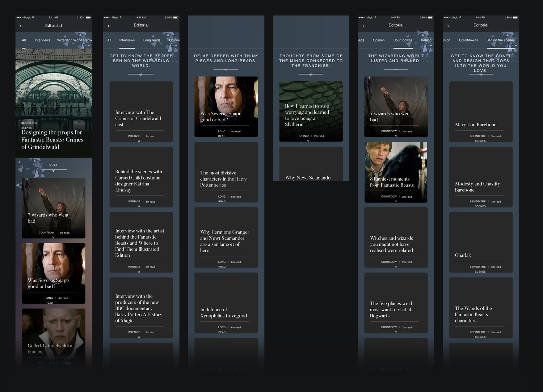Open Why Hermione Granger and Newt Scamander card
The width and height of the screenshot is (543, 392).
pyautogui.click(x=226, y=237)
